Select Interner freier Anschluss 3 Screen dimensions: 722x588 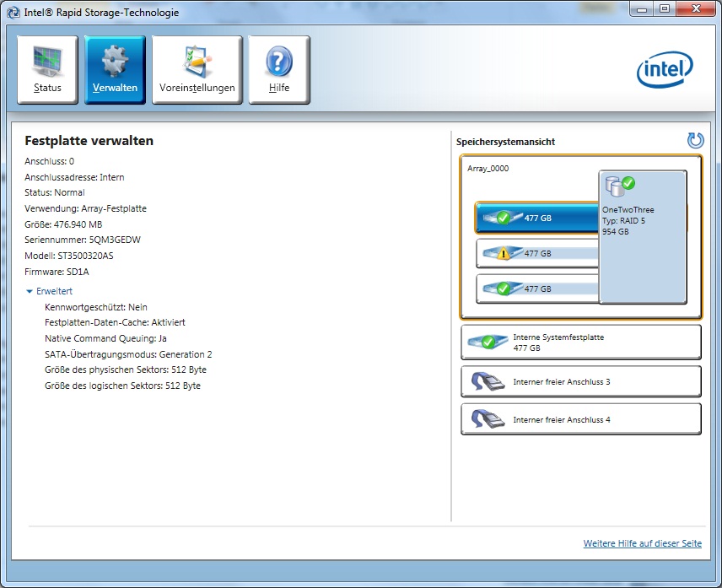(581, 381)
